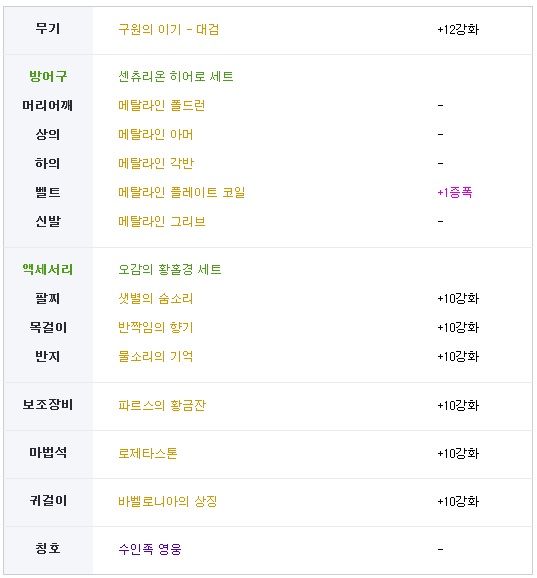The image size is (537, 578).
Task: Open the weapon 구원의 이기 - 대검
Action: pos(168,29)
